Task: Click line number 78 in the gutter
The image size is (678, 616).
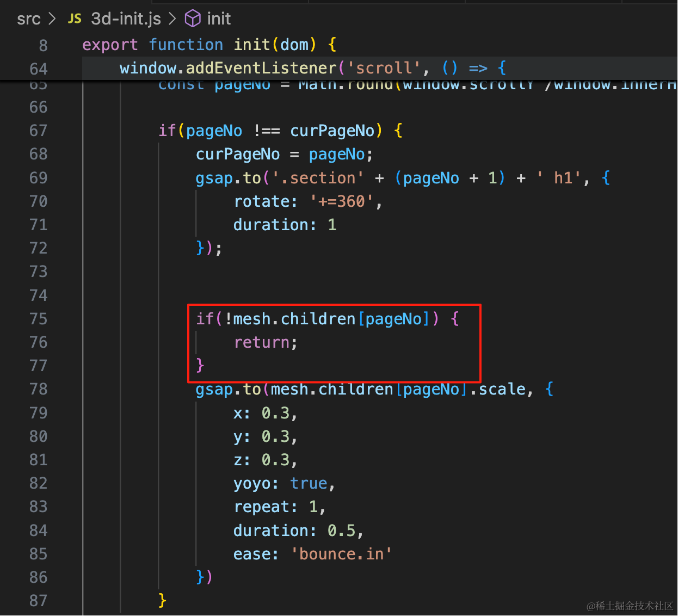Action: [x=39, y=389]
